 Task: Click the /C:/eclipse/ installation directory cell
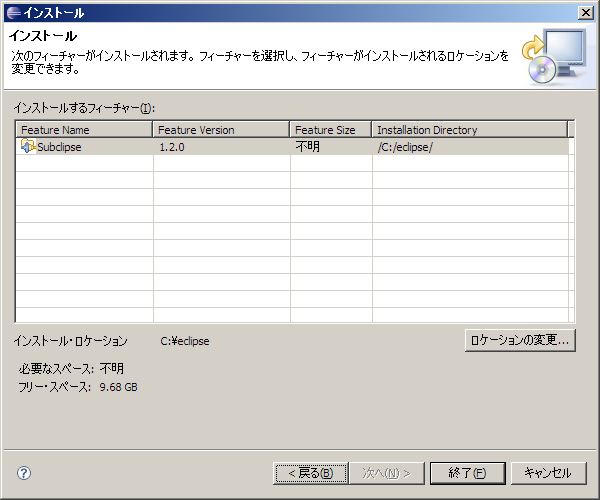click(x=405, y=147)
